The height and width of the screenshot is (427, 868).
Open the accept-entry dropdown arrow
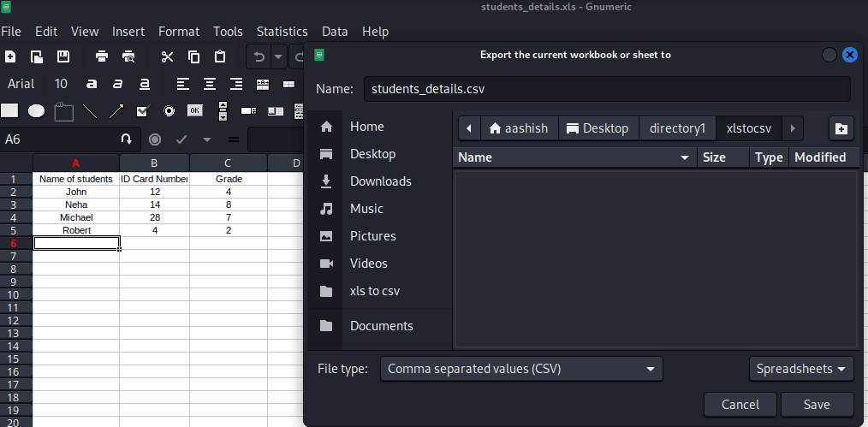(x=207, y=140)
